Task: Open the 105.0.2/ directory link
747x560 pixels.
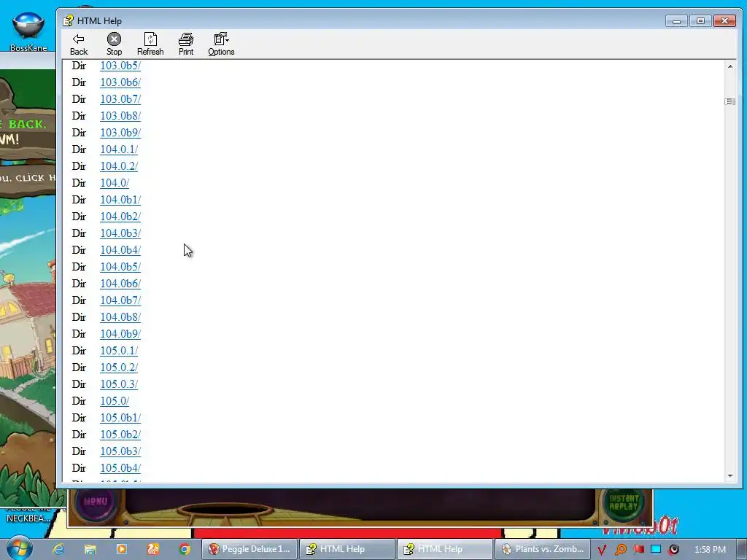Action: tap(119, 367)
